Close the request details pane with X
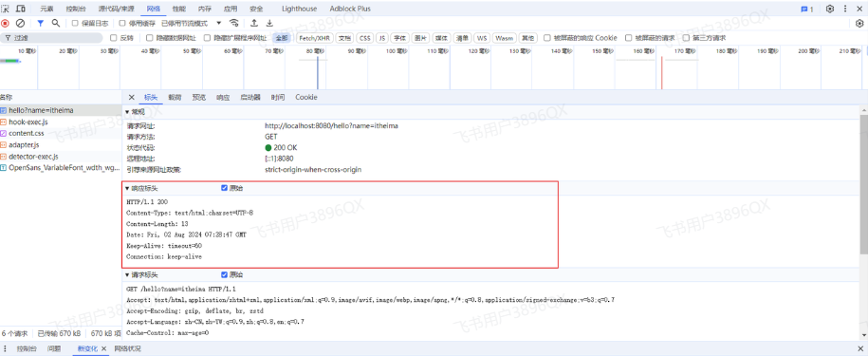Screen dimensions: 868x356 pos(131,97)
